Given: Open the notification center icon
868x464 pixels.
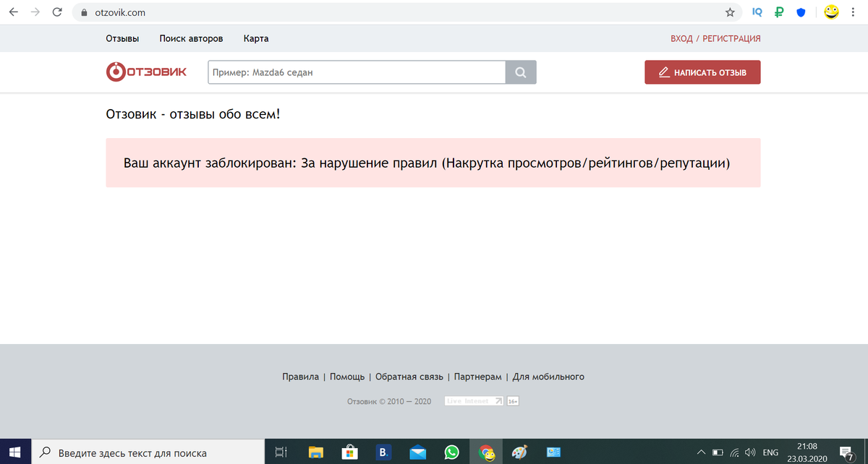Looking at the screenshot, I should [x=846, y=452].
